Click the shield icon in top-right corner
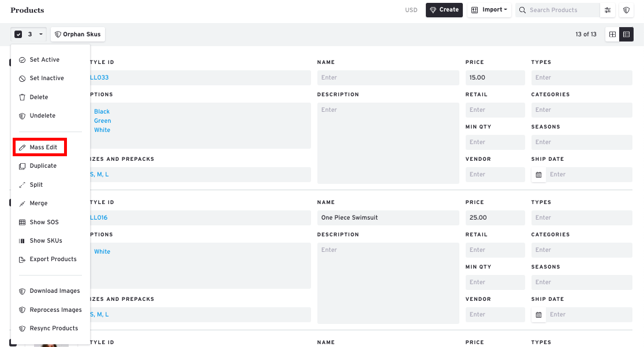Image resolution: width=644 pixels, height=347 pixels. [626, 10]
